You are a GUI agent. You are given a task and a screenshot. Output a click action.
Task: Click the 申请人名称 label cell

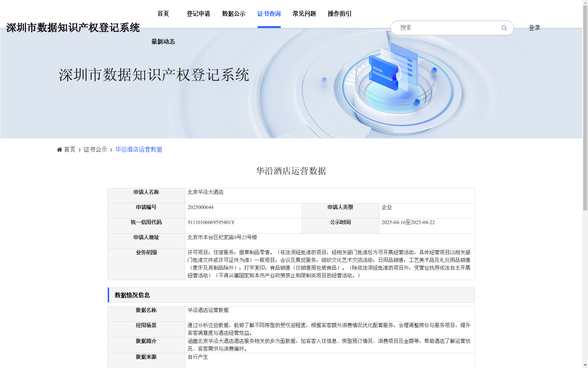[x=146, y=196]
